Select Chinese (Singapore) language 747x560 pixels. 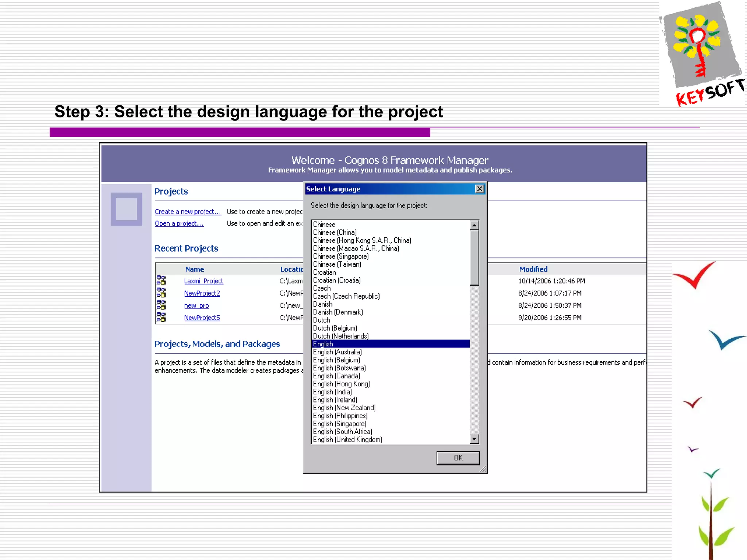coord(391,257)
